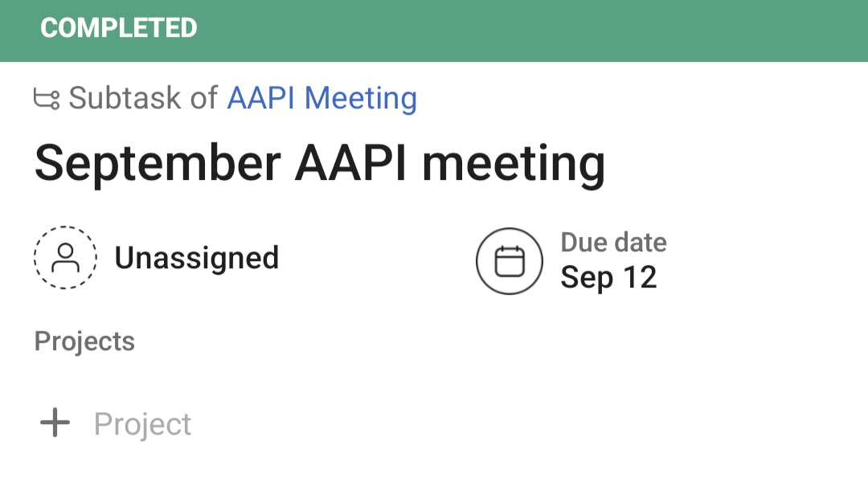
Task: Toggle the COMPLETED status label
Action: [x=119, y=28]
